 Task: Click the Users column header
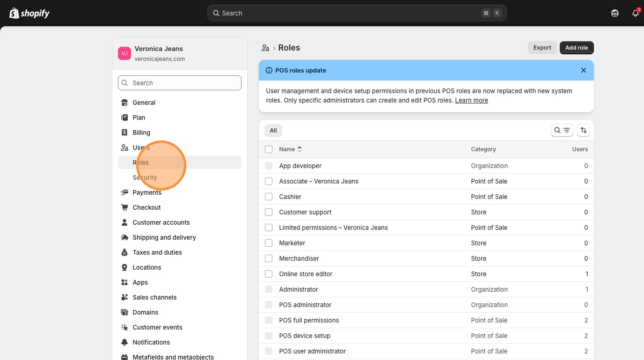point(580,149)
